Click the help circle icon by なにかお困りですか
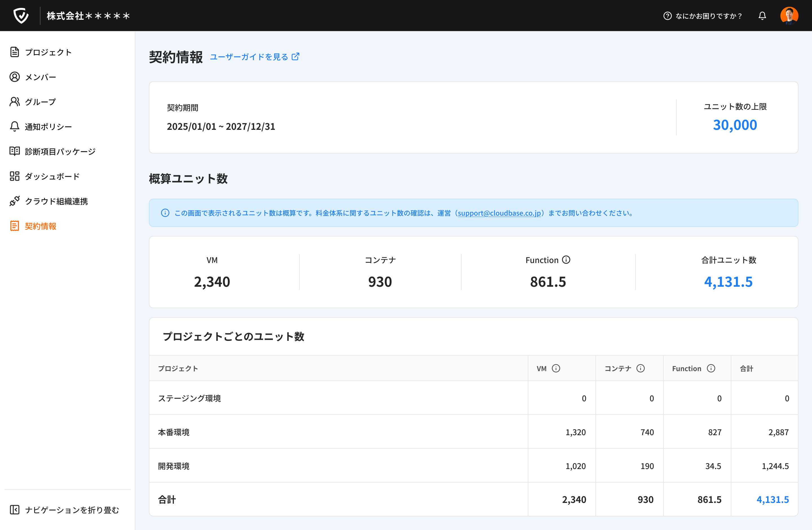The height and width of the screenshot is (530, 812). 667,16
